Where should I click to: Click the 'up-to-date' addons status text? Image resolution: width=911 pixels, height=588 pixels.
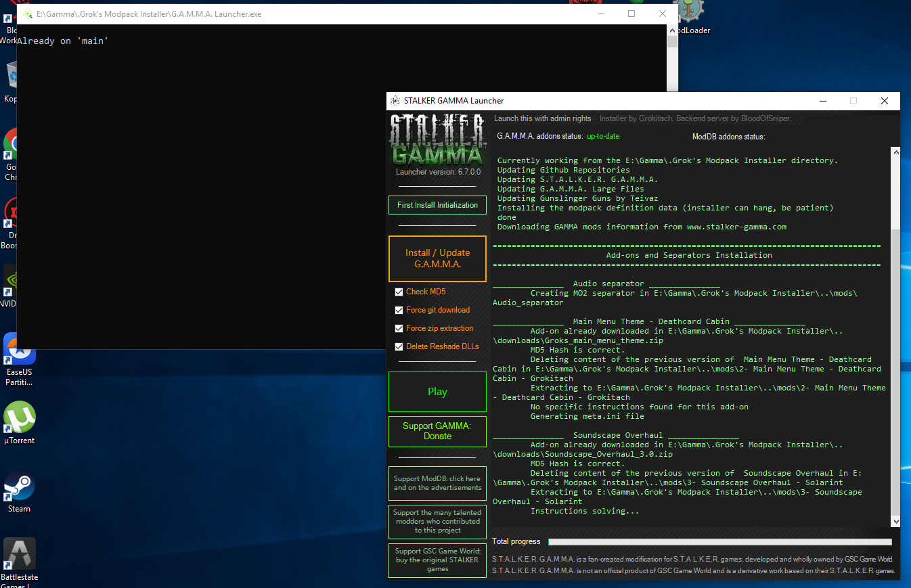(603, 137)
